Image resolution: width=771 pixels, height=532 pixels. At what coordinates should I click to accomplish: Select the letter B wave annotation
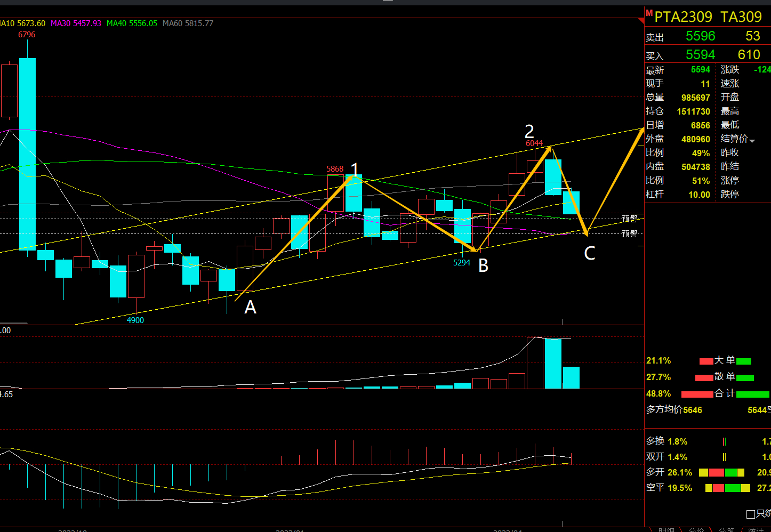point(483,265)
